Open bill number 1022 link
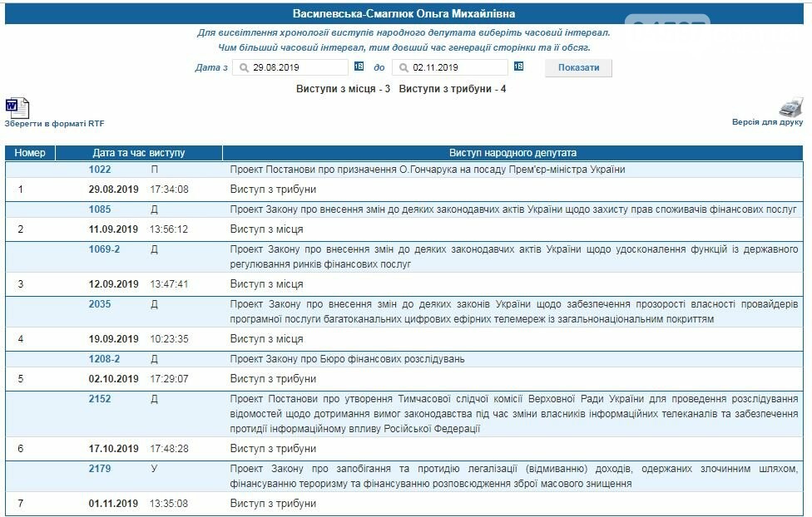812x517 pixels. point(100,170)
